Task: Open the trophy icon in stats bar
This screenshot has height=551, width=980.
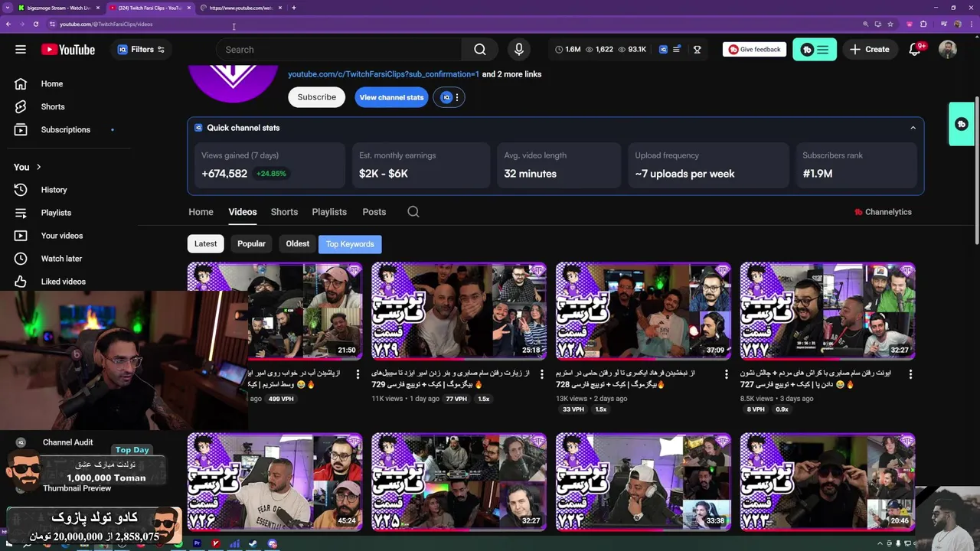Action: (697, 50)
